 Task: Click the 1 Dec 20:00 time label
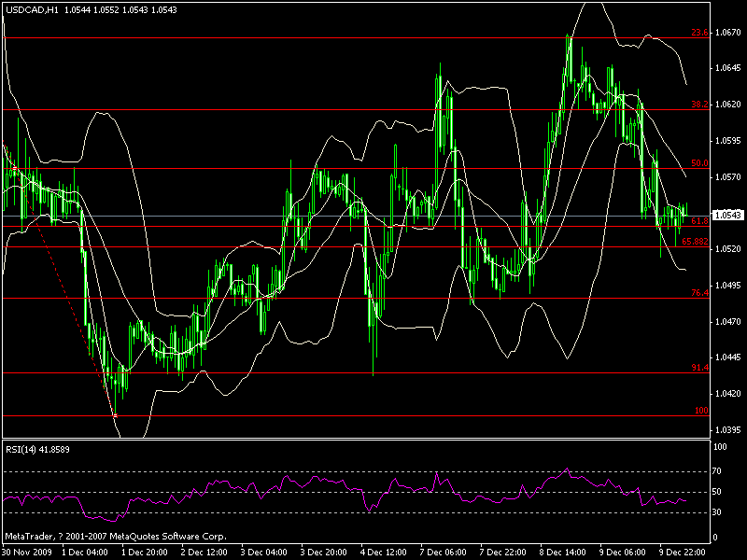click(145, 552)
